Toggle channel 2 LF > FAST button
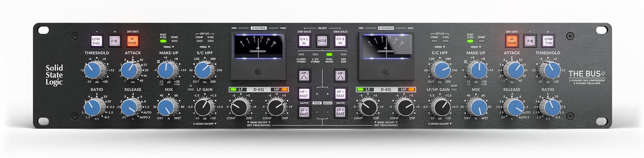Screen dimensions: 644x158 340,112
